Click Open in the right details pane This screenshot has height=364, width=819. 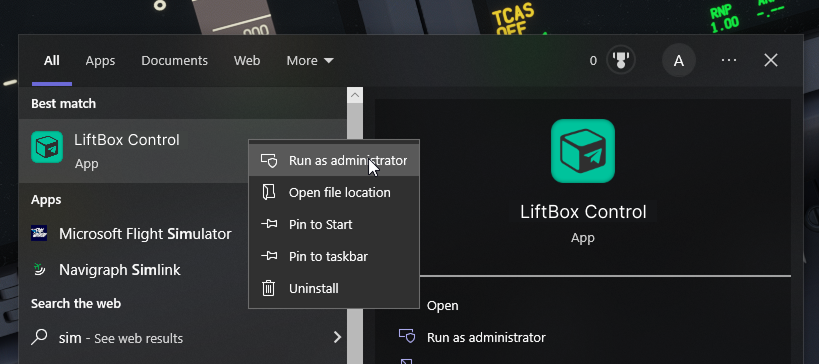(x=442, y=306)
